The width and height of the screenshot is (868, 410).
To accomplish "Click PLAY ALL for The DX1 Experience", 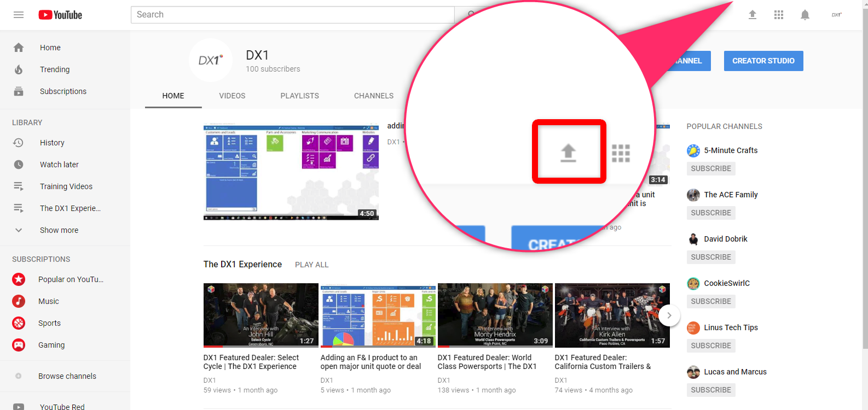I will tap(312, 265).
